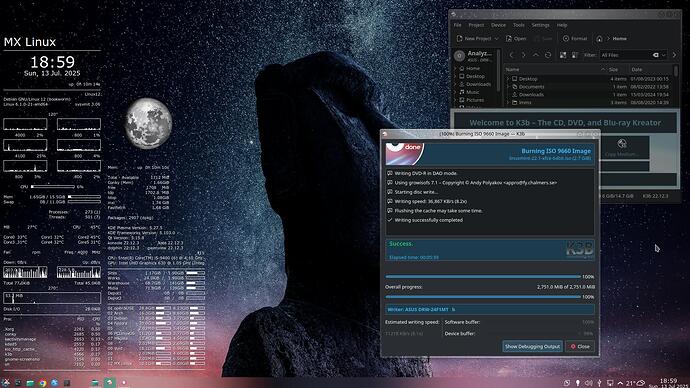Viewport: 690px width, 388px height.
Task: Launch Chrome from the taskbar
Action: click(43, 383)
